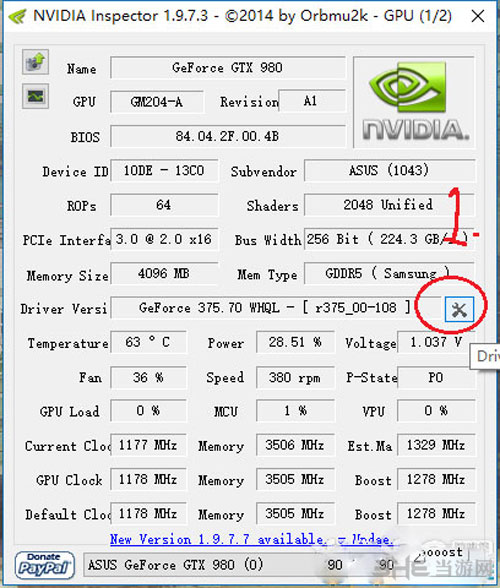The image size is (500, 588).
Task: Click the MCU 1 % value
Action: pos(295,411)
